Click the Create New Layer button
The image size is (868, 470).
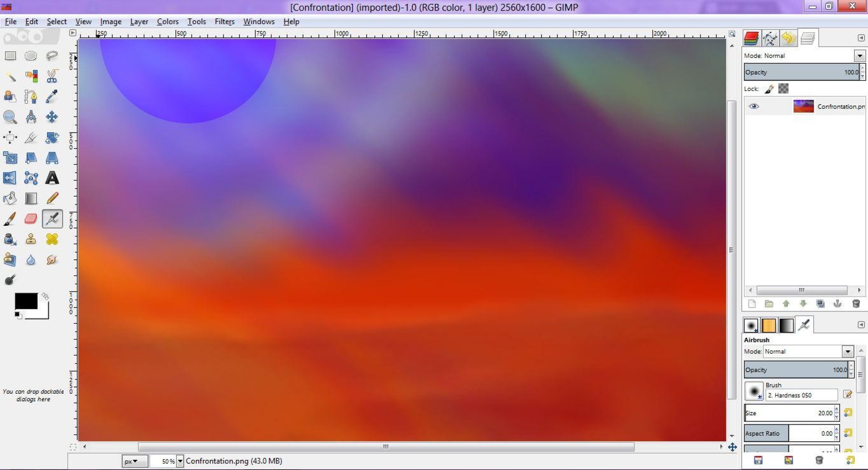(752, 304)
